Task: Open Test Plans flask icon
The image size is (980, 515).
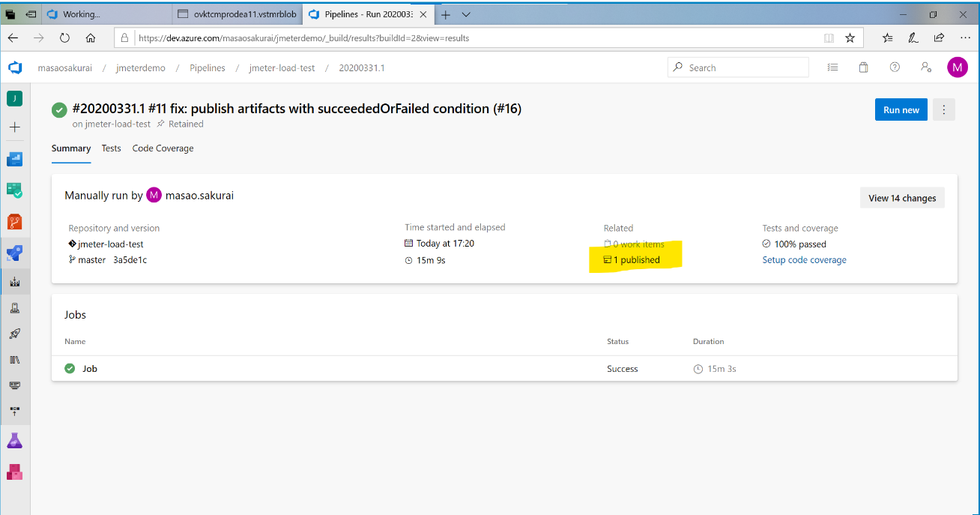Action: pos(15,441)
